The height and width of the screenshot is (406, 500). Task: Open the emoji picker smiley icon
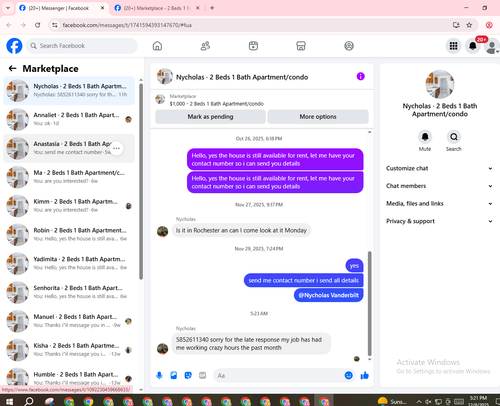coord(348,376)
